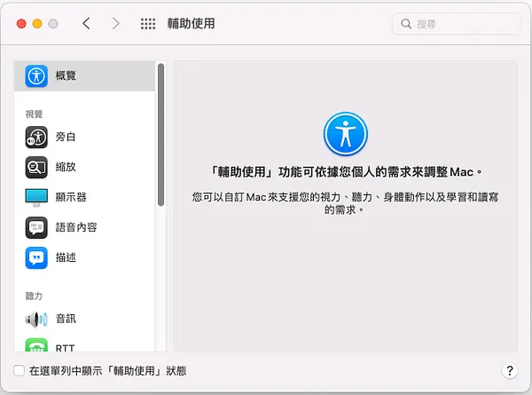Image resolution: width=532 pixels, height=395 pixels.
Task: Select the 概覽 row label
Action: [x=66, y=75]
